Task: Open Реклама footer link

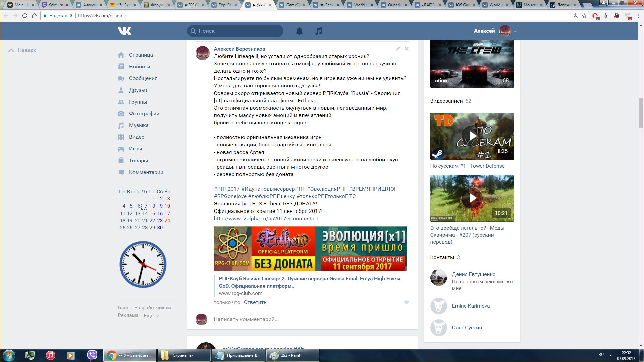Action: (128, 315)
